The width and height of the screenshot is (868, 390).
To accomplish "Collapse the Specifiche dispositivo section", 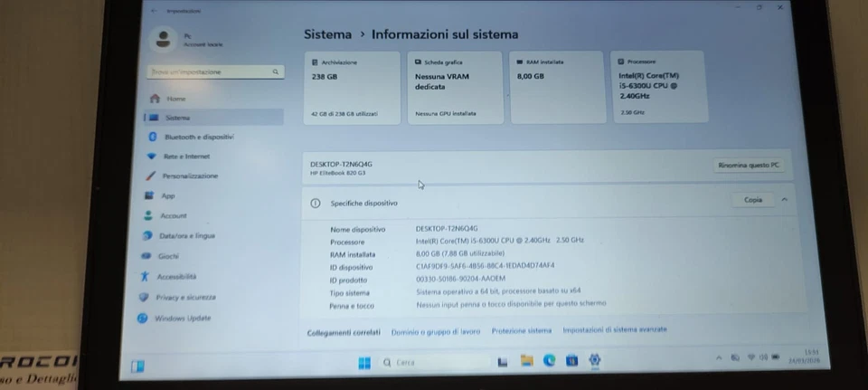I will click(x=785, y=199).
